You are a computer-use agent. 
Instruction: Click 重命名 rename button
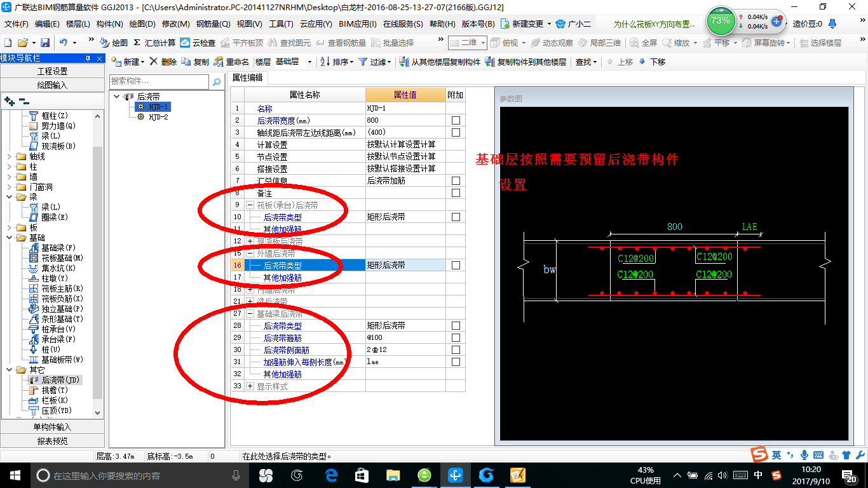click(x=231, y=62)
